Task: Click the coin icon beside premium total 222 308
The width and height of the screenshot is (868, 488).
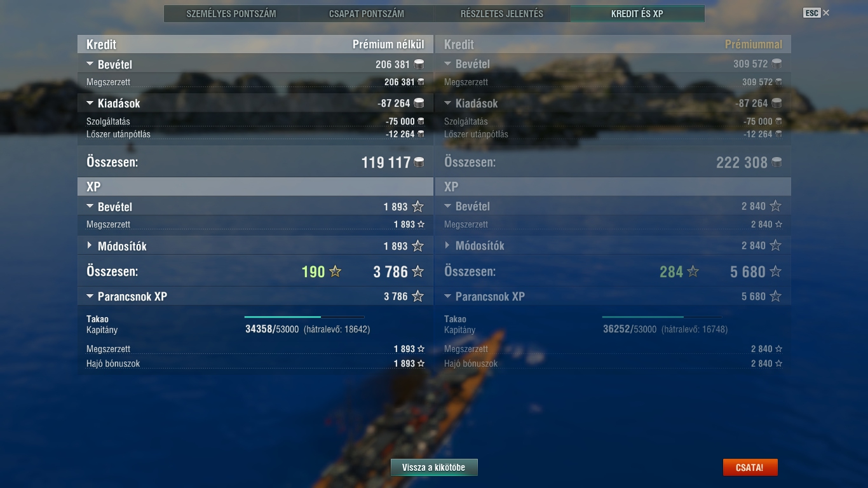Action: point(776,163)
